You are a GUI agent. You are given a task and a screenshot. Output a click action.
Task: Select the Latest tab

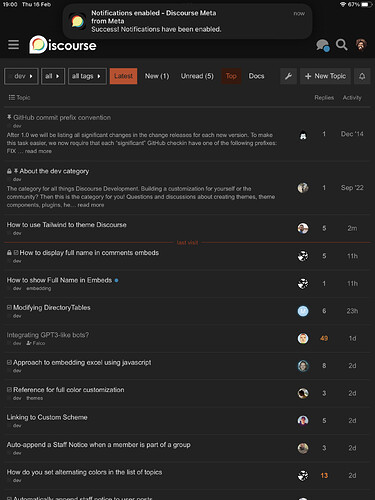click(123, 76)
